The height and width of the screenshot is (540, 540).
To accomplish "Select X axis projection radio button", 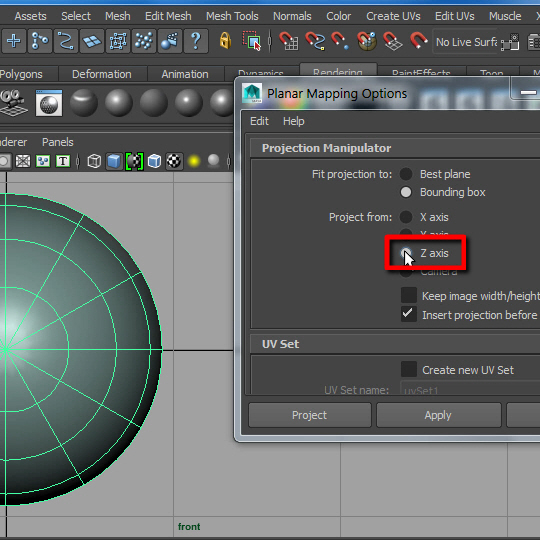I will 406,217.
